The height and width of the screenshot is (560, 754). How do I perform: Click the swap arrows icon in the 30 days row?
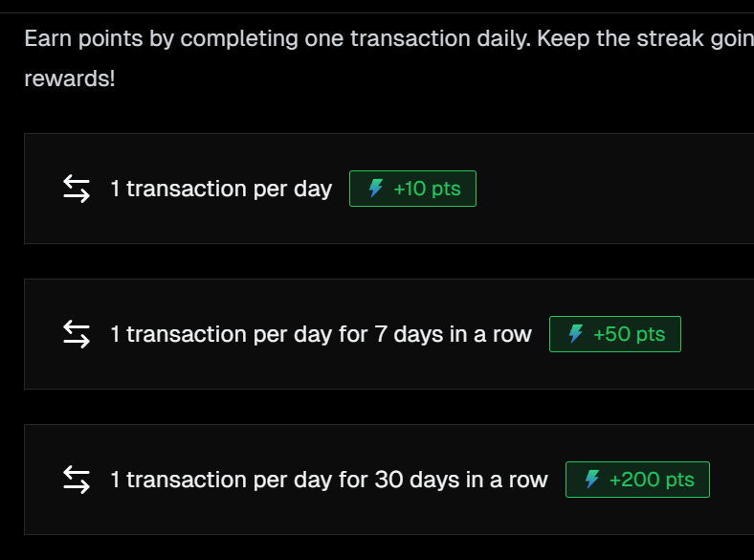pyautogui.click(x=77, y=480)
